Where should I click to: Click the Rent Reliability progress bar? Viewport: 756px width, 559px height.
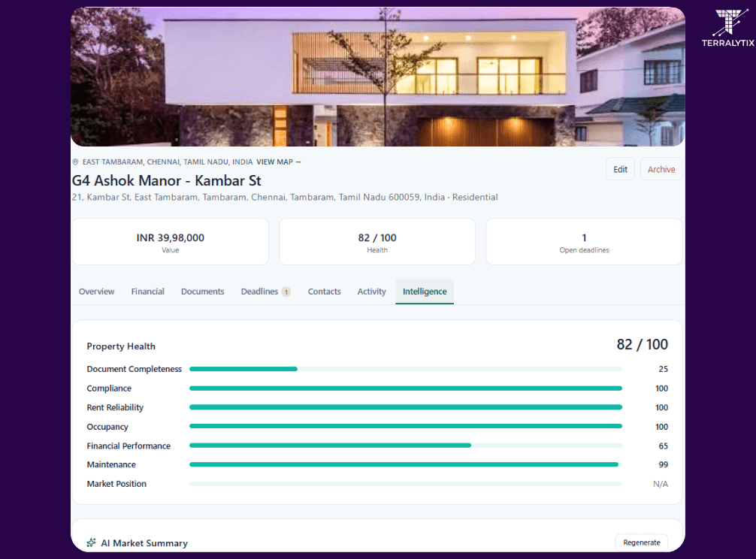pos(406,407)
